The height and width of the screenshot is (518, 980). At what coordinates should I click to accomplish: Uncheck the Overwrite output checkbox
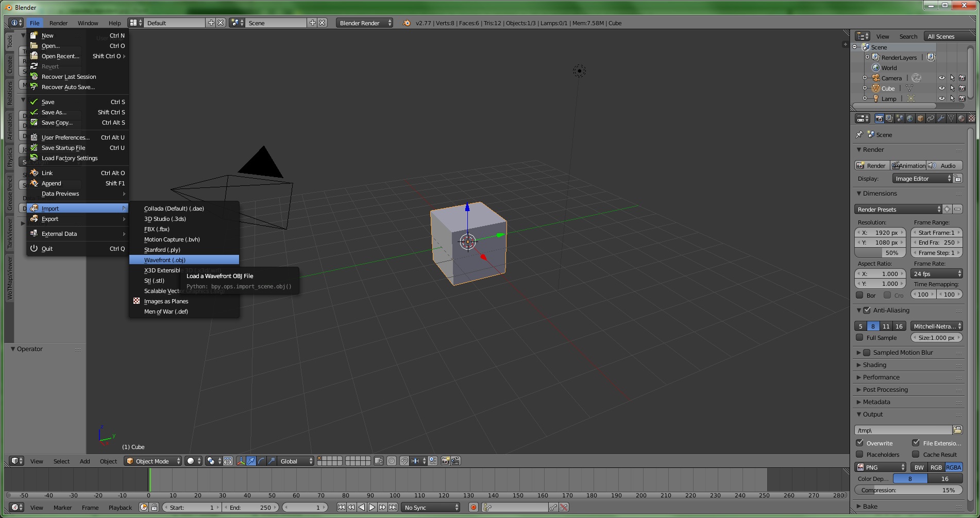pyautogui.click(x=859, y=443)
